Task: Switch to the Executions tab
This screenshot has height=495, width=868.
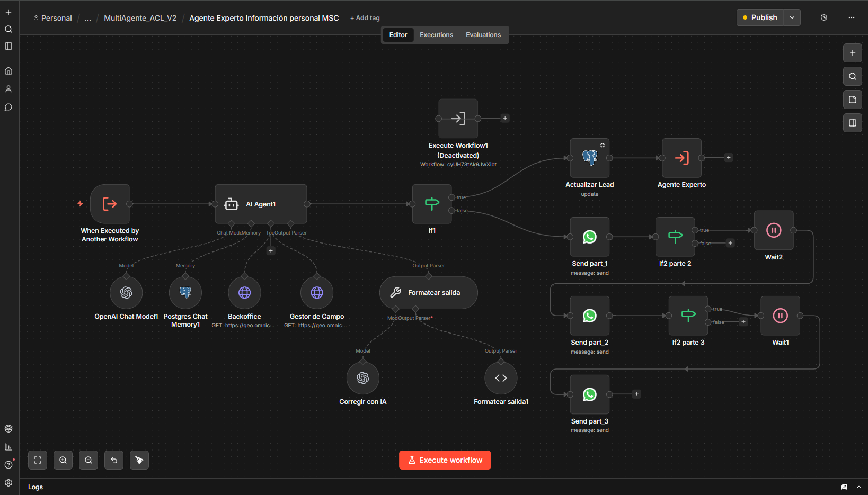Action: pyautogui.click(x=437, y=35)
